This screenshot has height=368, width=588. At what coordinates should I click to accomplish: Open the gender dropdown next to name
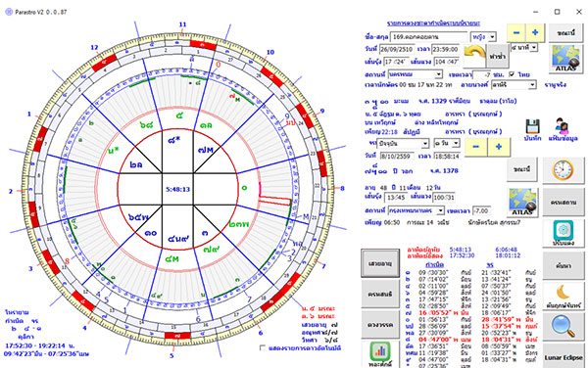[x=483, y=36]
